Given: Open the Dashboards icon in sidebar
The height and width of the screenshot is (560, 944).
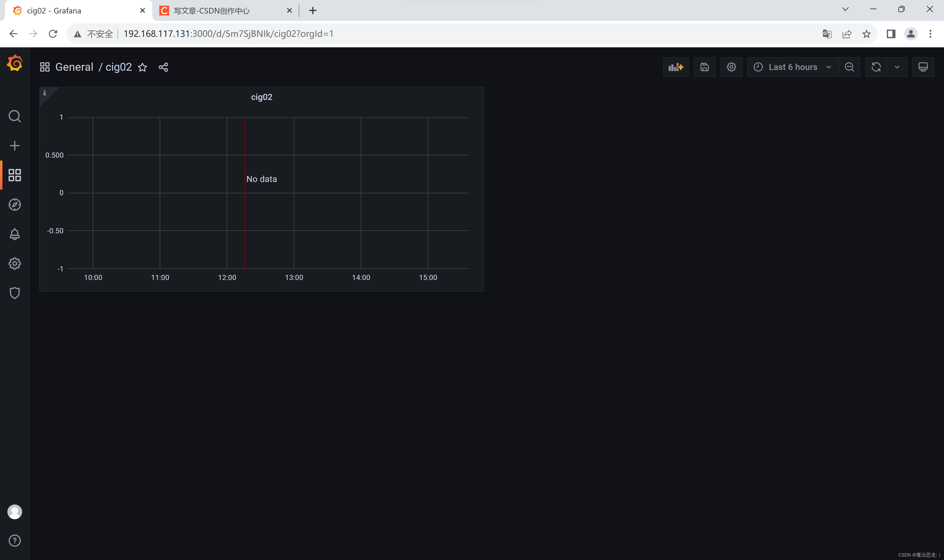Looking at the screenshot, I should tap(15, 175).
